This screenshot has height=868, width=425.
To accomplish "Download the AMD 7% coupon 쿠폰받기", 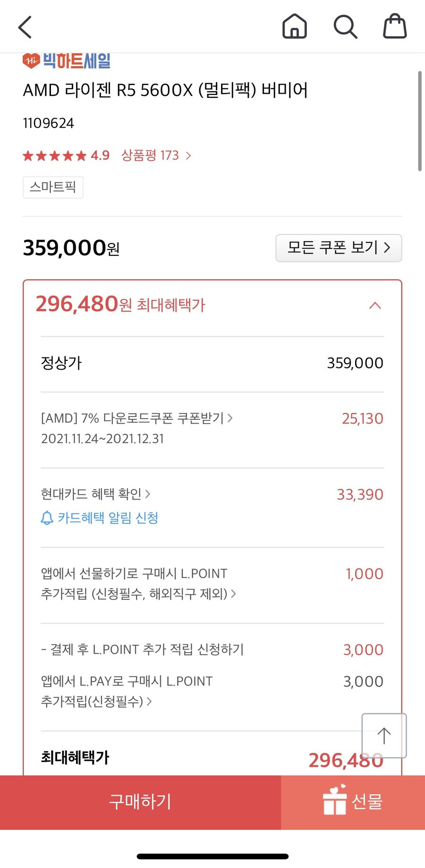I will [x=204, y=418].
